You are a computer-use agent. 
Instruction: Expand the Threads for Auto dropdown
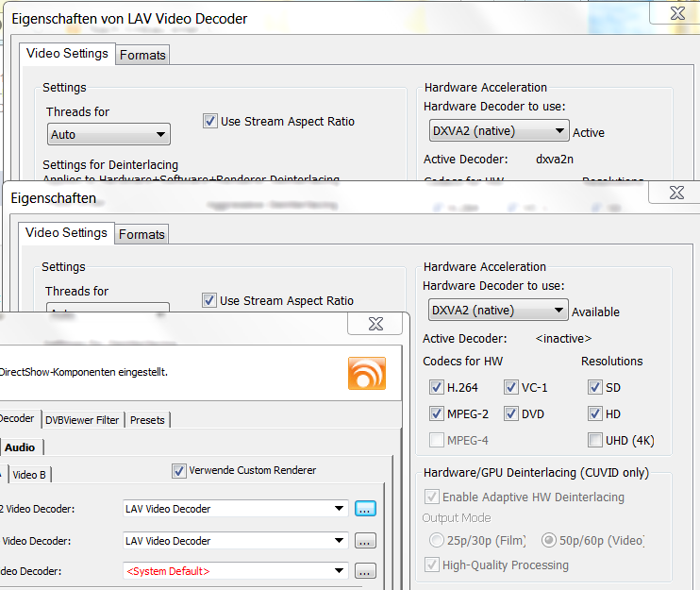coord(108,135)
